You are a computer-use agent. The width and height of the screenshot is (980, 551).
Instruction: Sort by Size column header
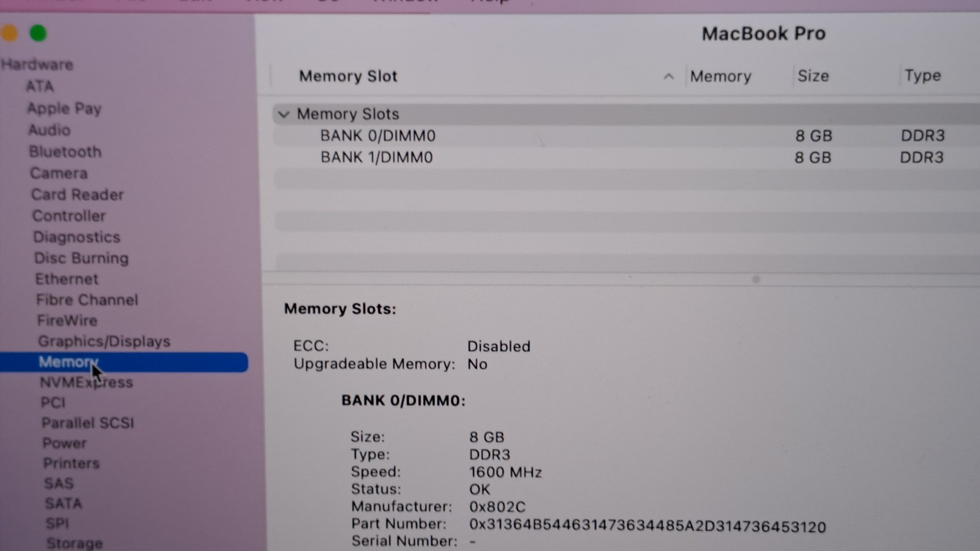813,76
